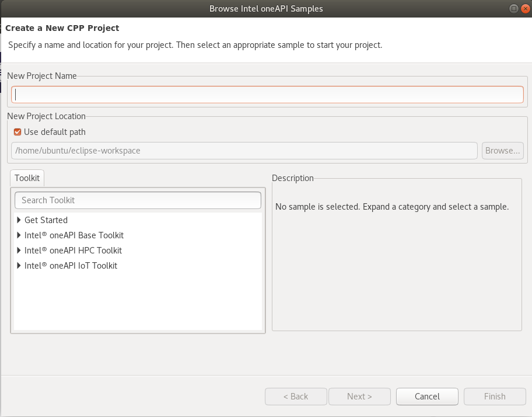532x417 pixels.
Task: Select Intel oneAPI Base Toolkit label
Action: tap(74, 235)
